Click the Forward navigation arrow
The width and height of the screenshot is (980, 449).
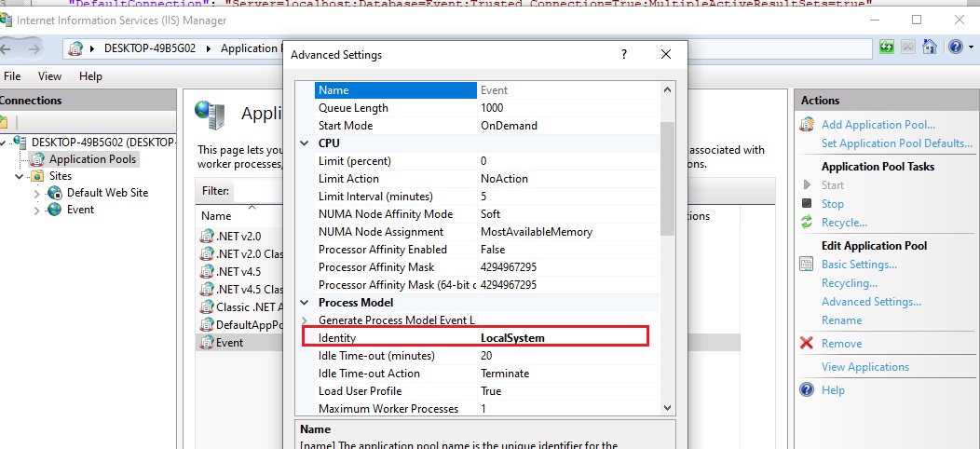click(35, 48)
